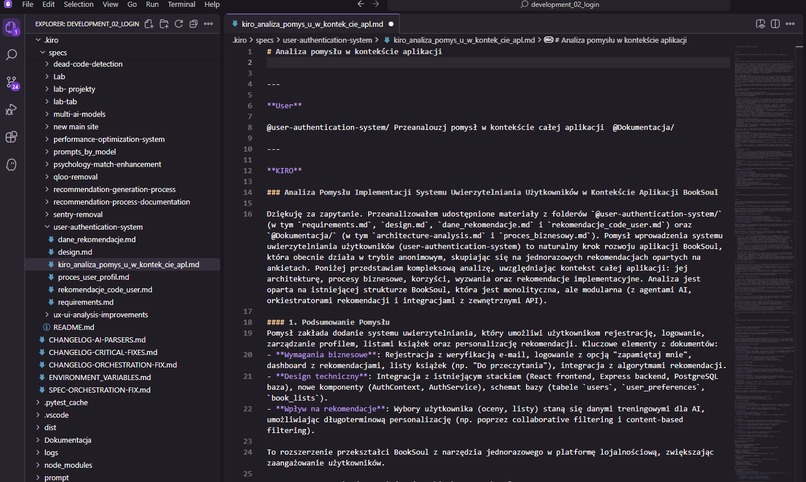Click the .kiro breadcrumb segment
Image resolution: width=806 pixels, height=482 pixels.
240,40
